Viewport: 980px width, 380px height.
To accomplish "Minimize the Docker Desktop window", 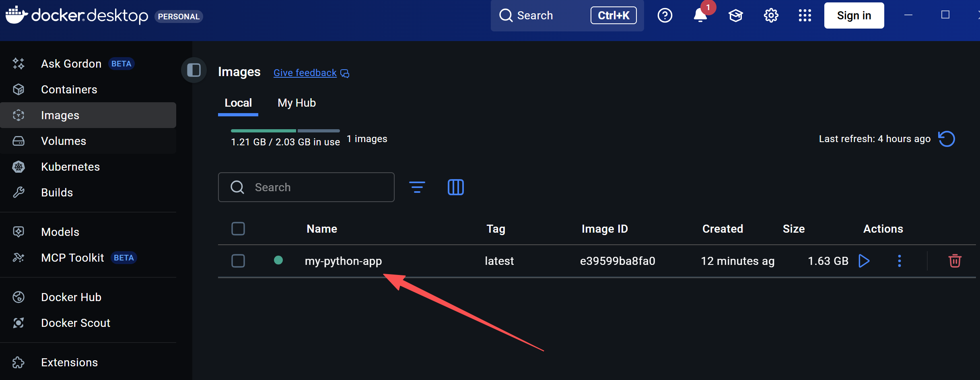I will pyautogui.click(x=908, y=15).
